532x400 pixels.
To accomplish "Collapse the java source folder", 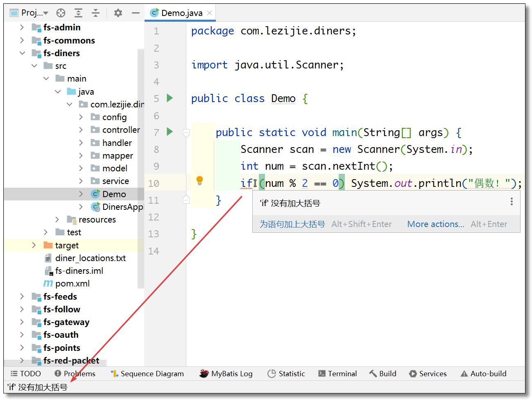I will [58, 91].
